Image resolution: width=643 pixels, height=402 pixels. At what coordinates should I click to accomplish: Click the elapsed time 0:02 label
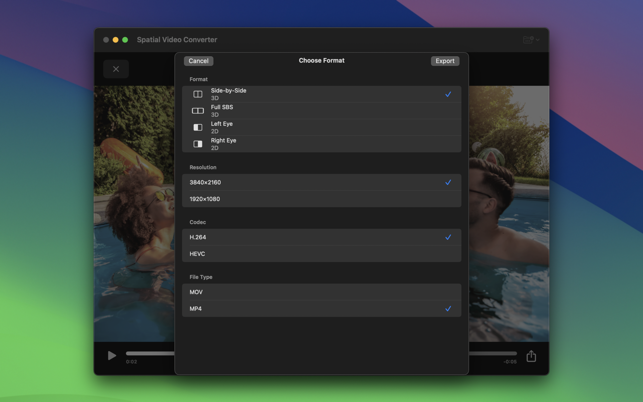pos(132,362)
